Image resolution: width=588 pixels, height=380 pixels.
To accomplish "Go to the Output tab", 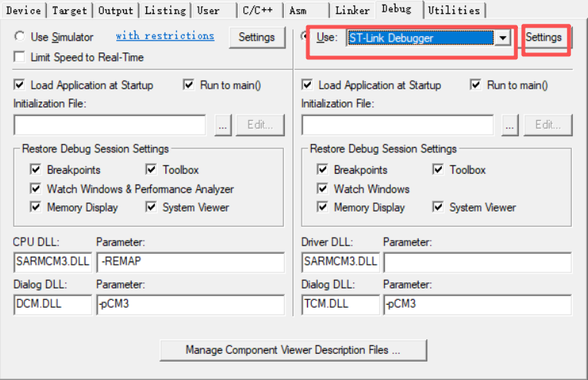I will coord(115,10).
